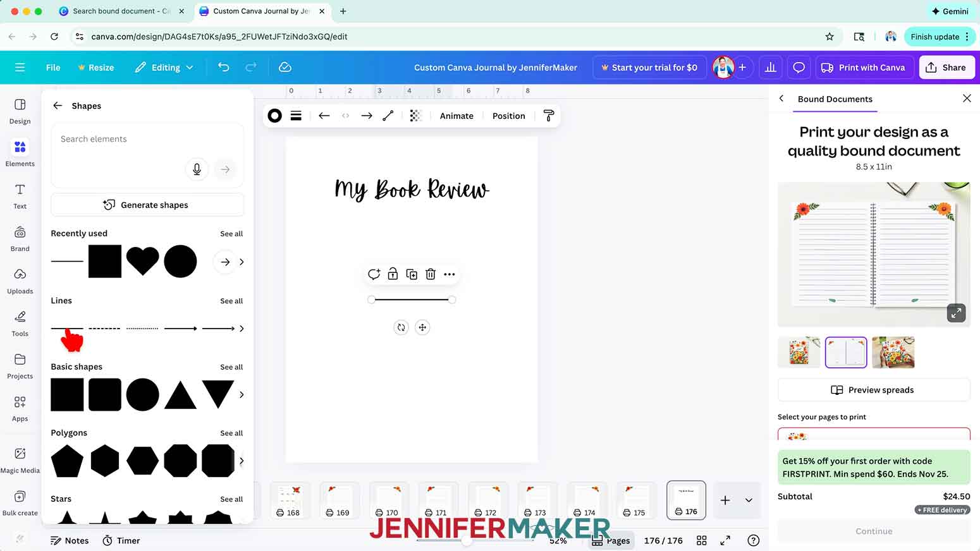
Task: Change the line type to elbow or straight
Action: 388,116
